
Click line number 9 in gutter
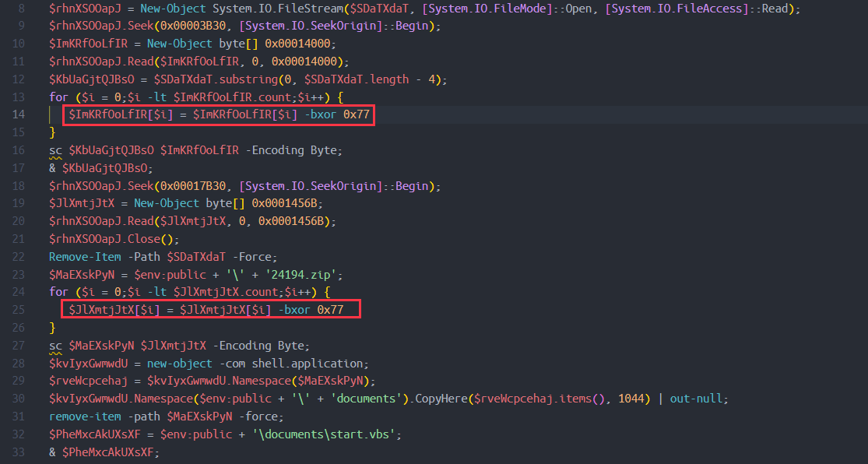coord(22,26)
